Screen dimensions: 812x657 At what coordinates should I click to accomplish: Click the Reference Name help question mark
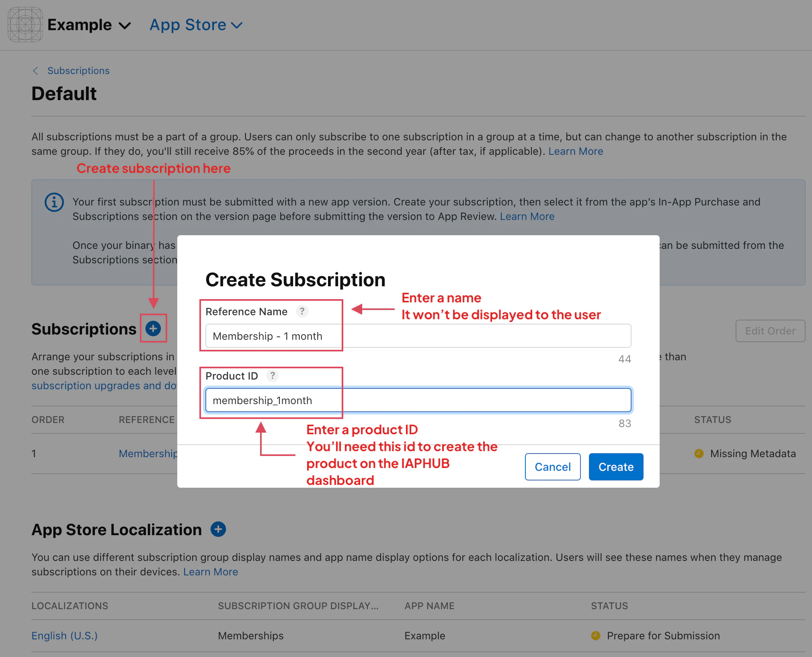[302, 311]
